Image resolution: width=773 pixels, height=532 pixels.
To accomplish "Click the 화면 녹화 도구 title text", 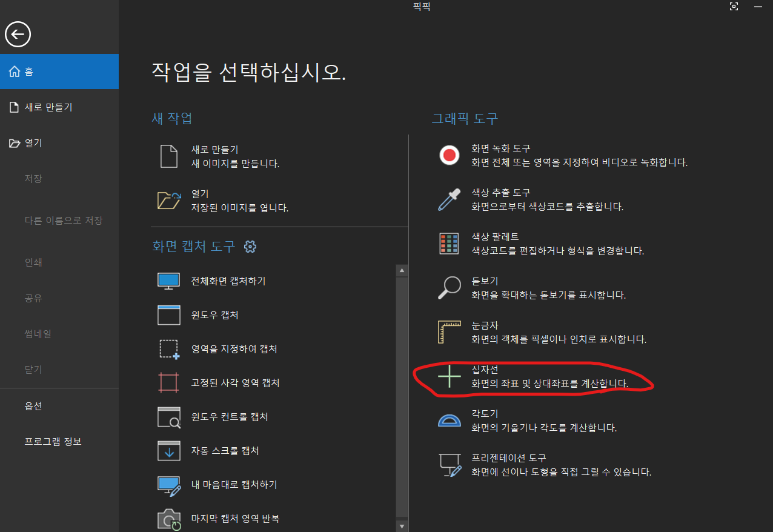I will click(501, 148).
